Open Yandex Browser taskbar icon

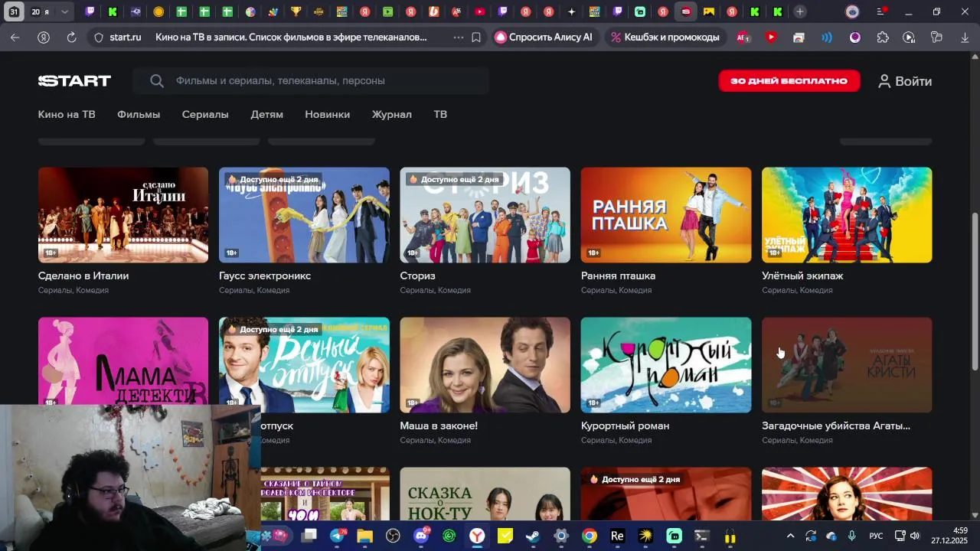point(477,536)
